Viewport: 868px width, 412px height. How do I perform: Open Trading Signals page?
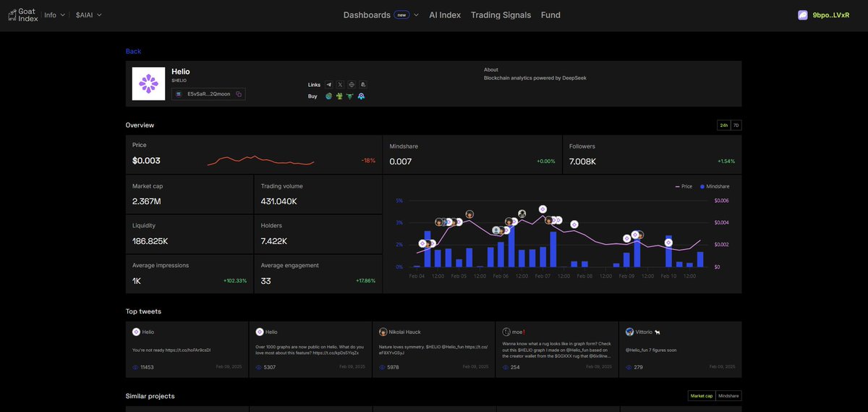(501, 14)
